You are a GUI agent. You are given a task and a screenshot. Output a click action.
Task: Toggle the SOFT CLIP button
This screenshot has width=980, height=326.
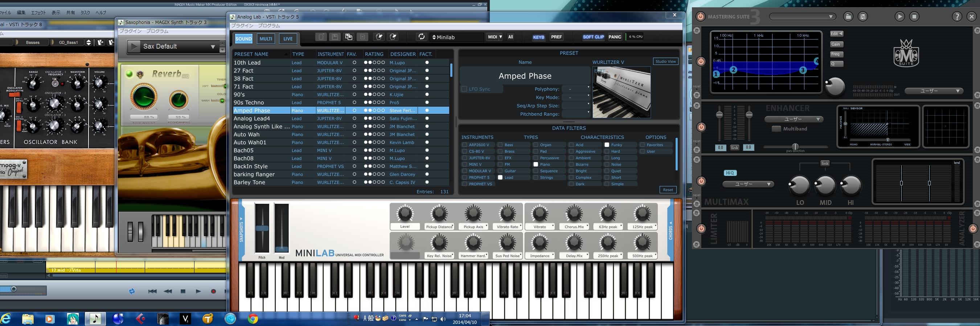point(593,37)
